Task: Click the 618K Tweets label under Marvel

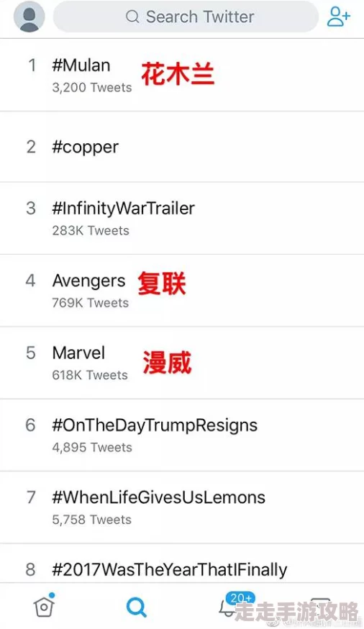Action: coord(90,375)
